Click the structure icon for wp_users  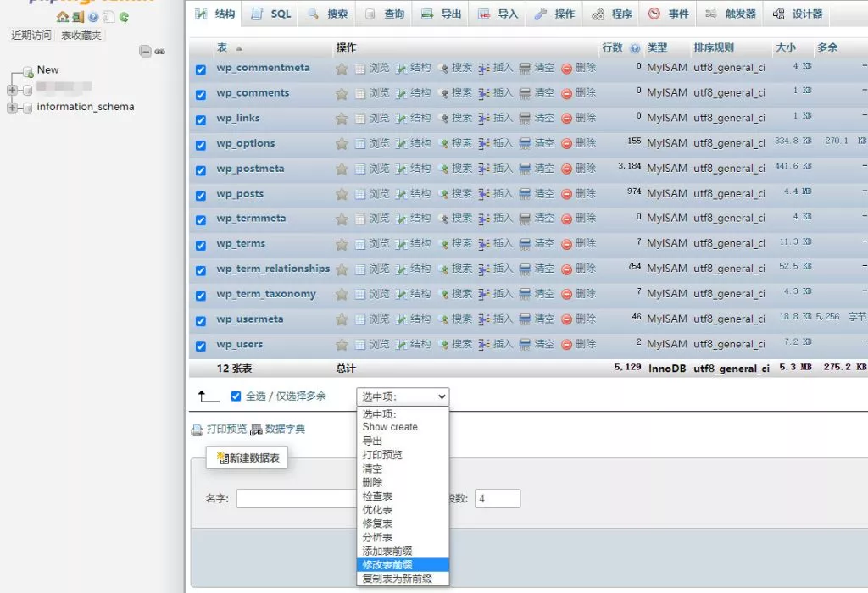401,345
